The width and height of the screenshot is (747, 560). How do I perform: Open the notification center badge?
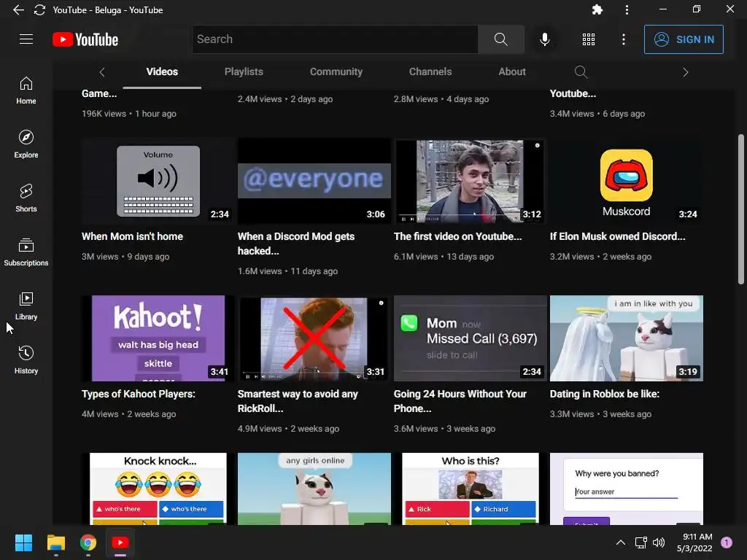[727, 542]
